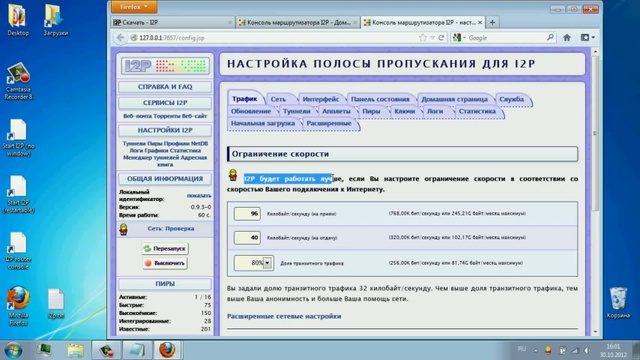
Task: Click the outbound speed field showing 40
Action: [x=247, y=238]
